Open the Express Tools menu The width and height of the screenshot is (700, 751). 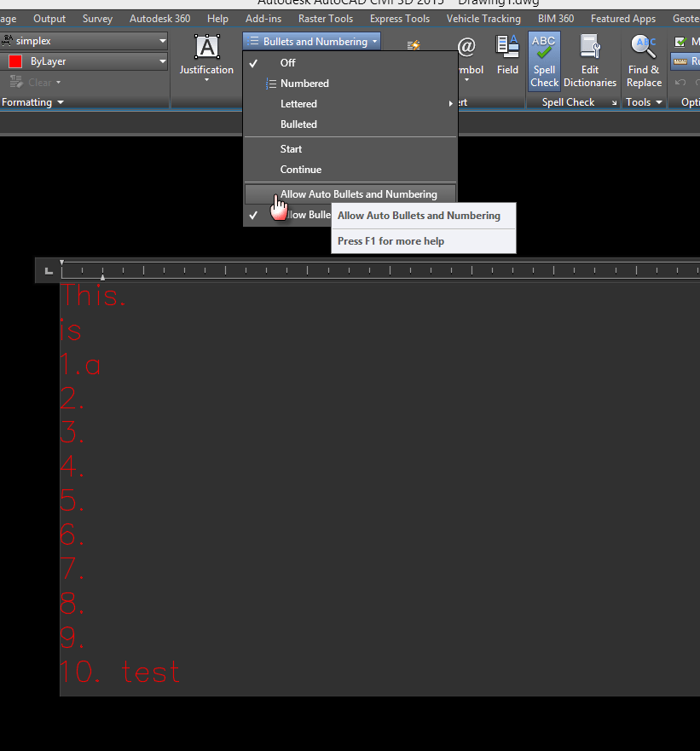tap(399, 18)
